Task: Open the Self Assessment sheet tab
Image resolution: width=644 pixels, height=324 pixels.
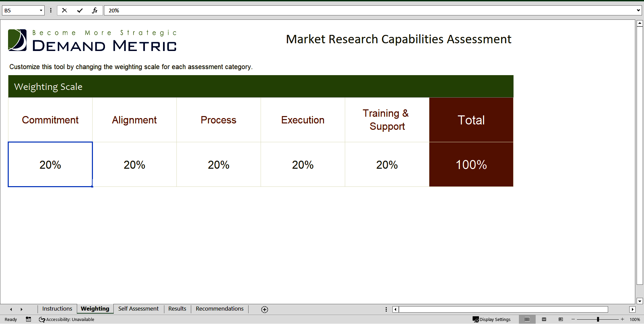Action: (x=138, y=309)
